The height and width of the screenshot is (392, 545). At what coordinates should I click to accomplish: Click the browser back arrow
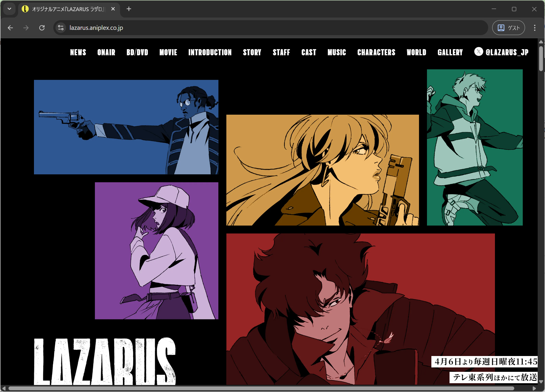click(x=11, y=28)
